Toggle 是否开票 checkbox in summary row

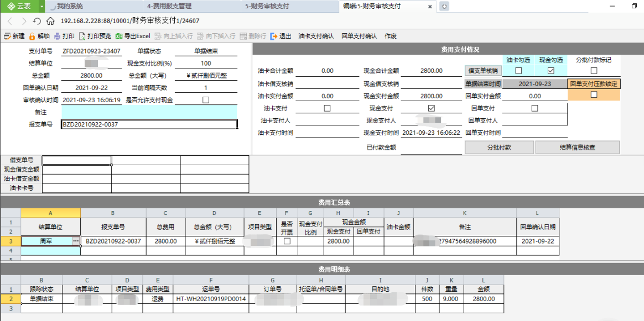287,241
